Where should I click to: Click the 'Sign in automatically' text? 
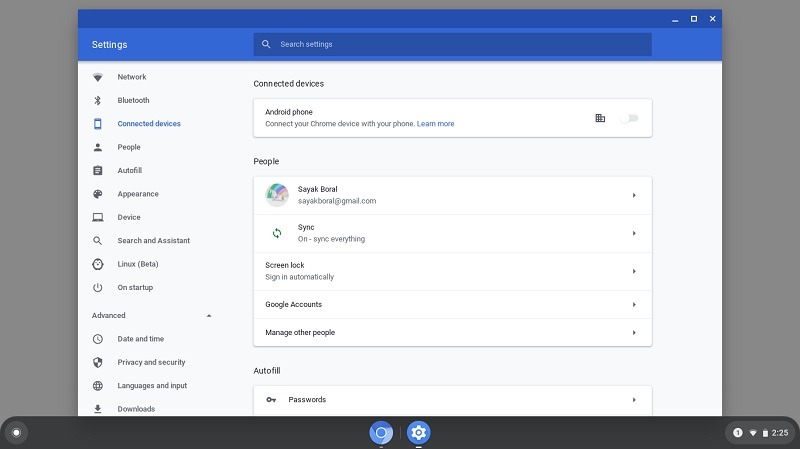pos(299,277)
